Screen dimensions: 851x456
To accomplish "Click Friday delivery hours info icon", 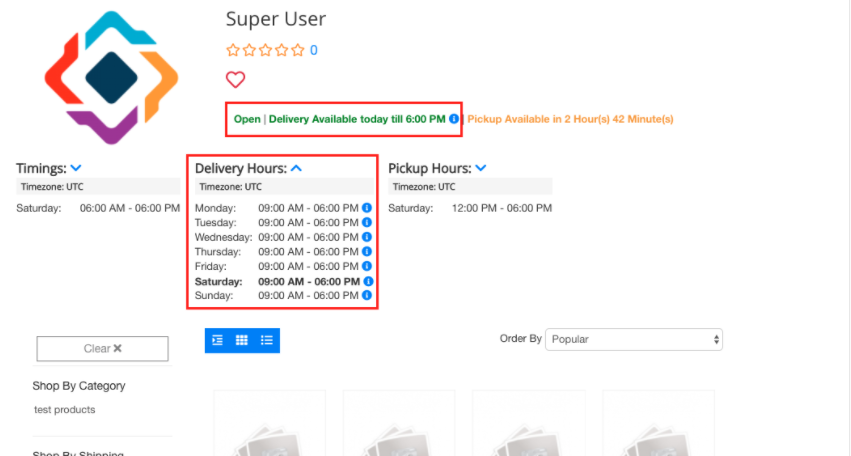I will pyautogui.click(x=367, y=267).
